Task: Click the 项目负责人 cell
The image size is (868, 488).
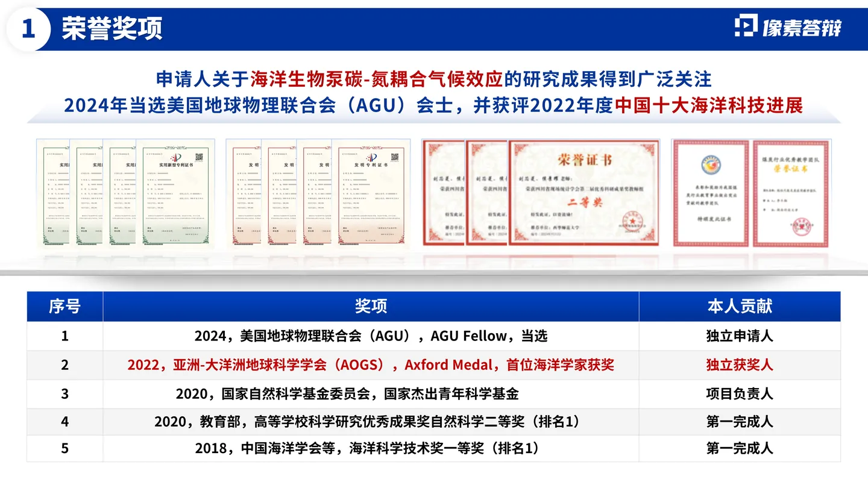Action: click(740, 394)
